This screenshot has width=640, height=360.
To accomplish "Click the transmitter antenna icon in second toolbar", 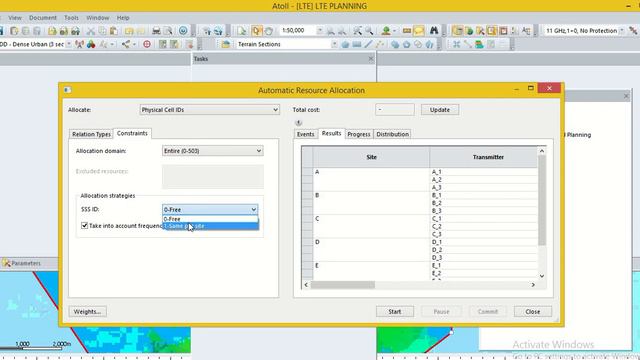I will (80, 44).
